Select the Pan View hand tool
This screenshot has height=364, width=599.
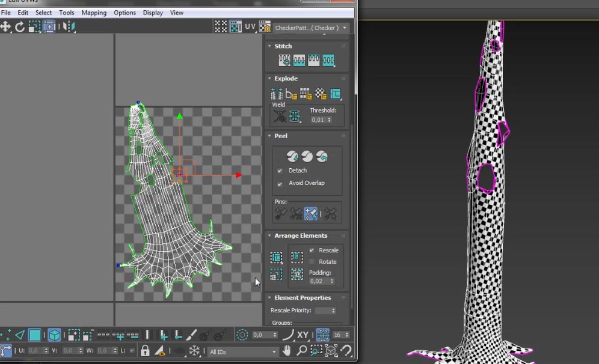tap(287, 351)
